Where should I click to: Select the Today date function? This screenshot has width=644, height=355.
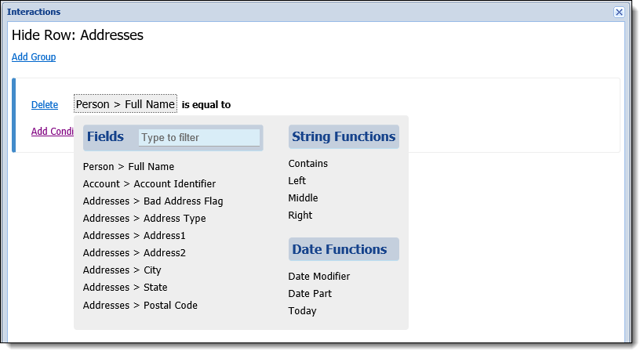[x=302, y=310]
